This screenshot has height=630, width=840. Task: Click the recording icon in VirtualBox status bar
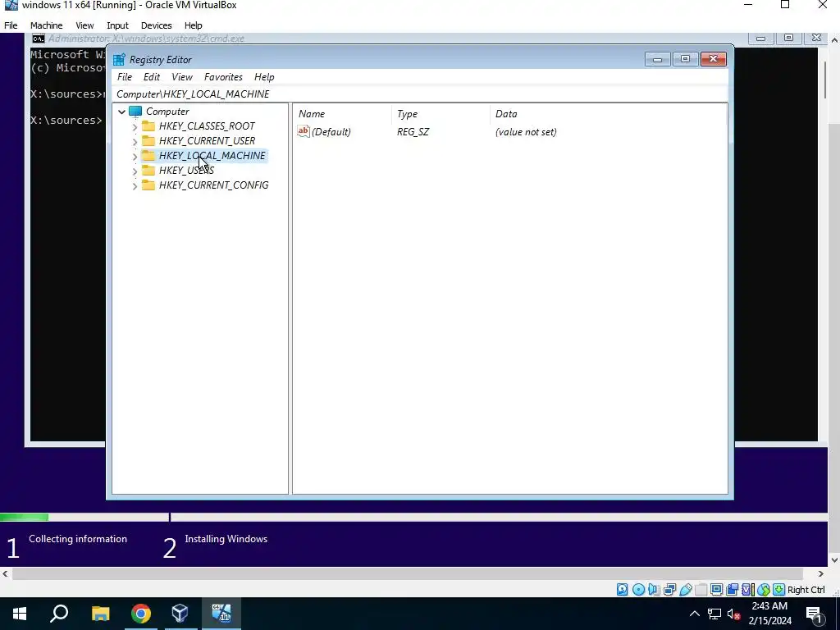732,590
